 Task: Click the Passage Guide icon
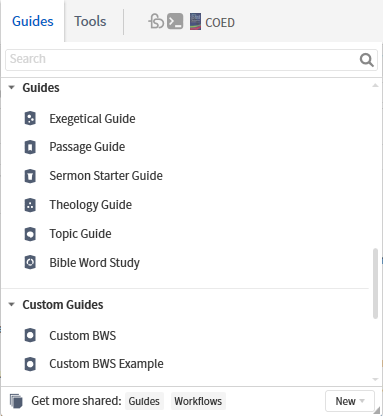(30, 147)
